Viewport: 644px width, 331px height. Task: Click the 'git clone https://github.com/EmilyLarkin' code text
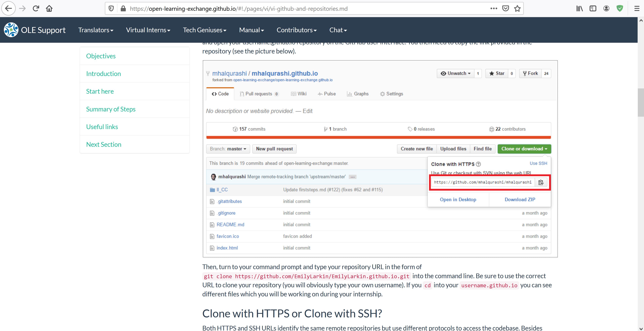pos(306,276)
